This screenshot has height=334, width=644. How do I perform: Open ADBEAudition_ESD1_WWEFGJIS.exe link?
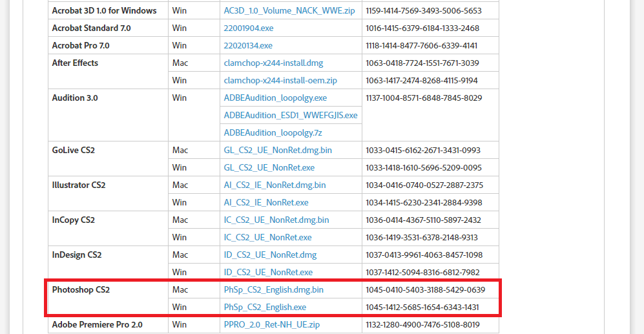click(x=291, y=116)
